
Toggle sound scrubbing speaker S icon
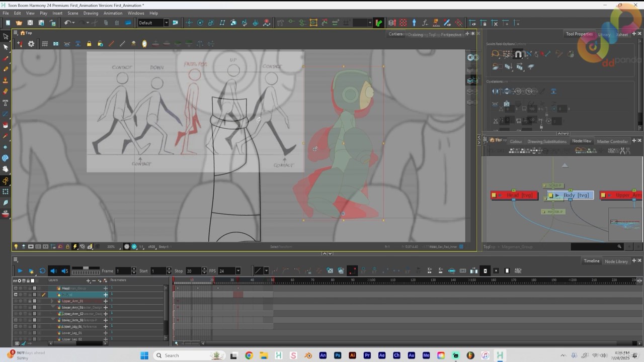pyautogui.click(x=64, y=271)
